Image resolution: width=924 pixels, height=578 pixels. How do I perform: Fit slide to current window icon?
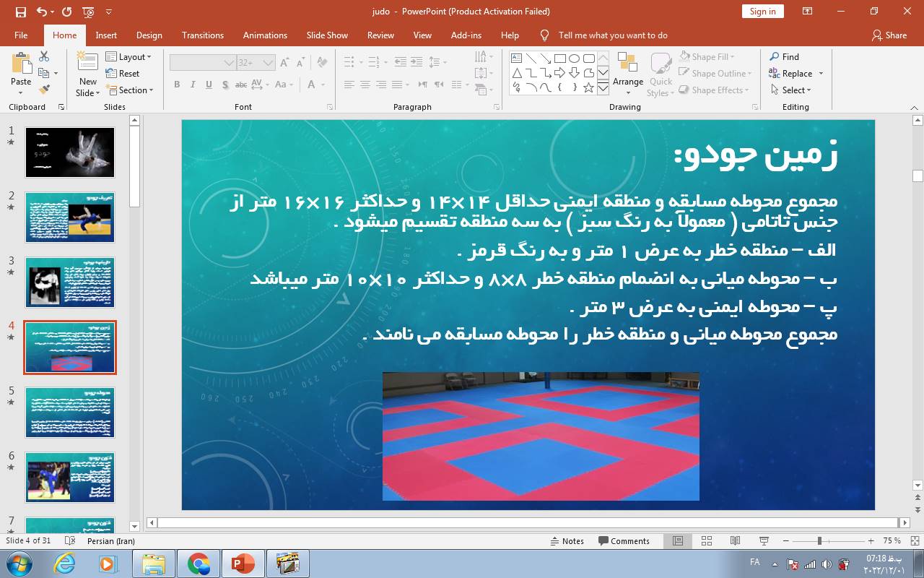(x=915, y=541)
